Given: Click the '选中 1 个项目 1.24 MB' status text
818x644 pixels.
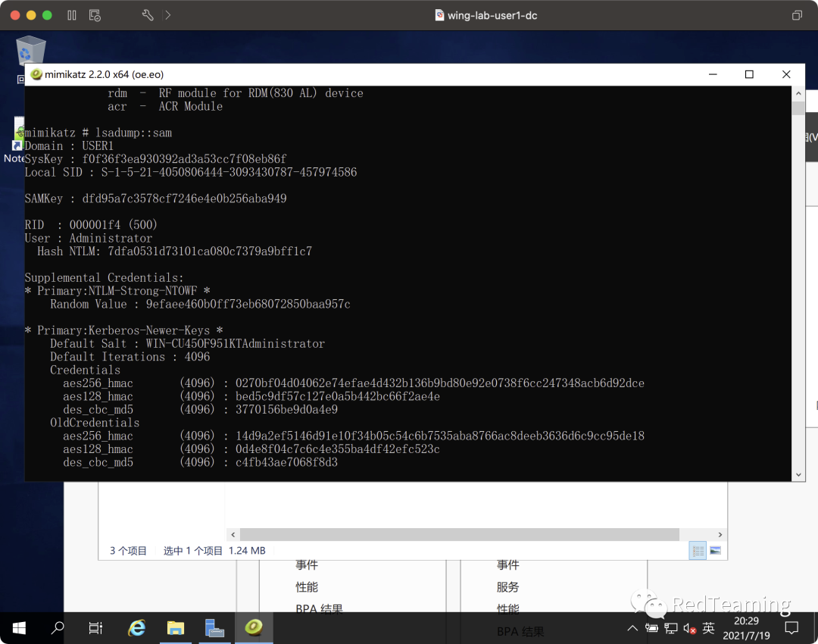Looking at the screenshot, I should (214, 551).
